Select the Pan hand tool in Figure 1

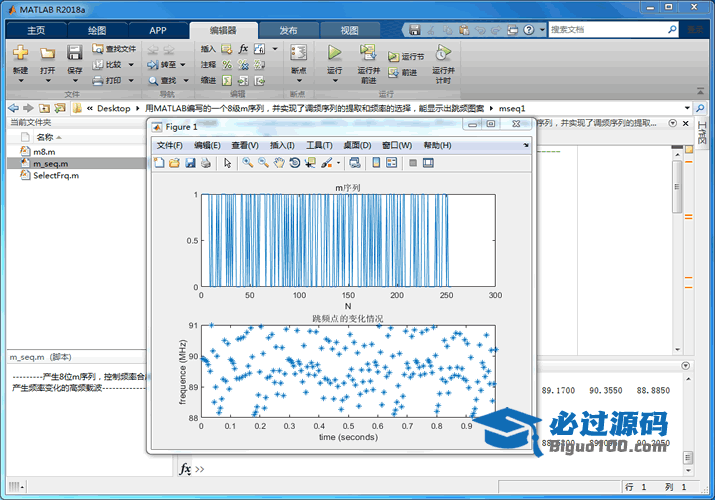tap(279, 163)
